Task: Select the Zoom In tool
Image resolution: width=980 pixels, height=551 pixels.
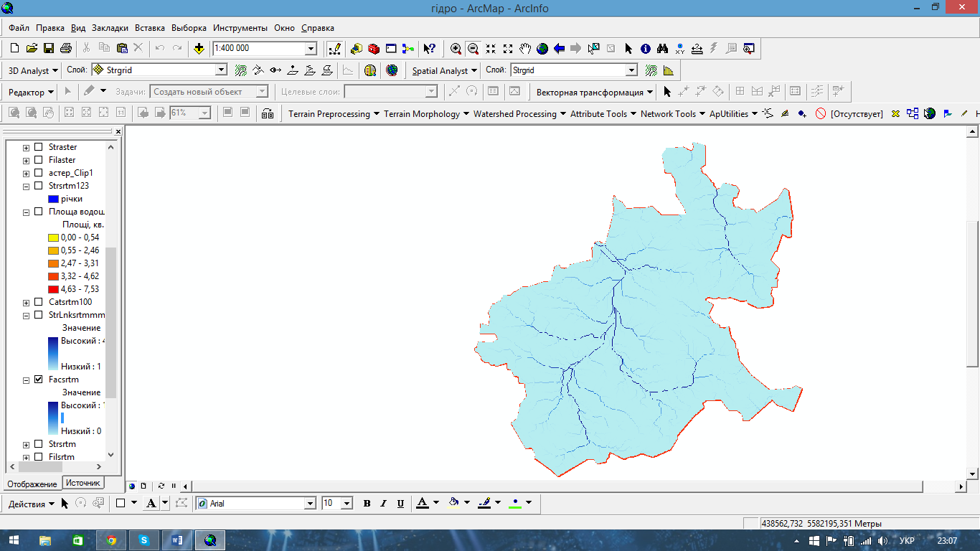Action: pyautogui.click(x=456, y=49)
